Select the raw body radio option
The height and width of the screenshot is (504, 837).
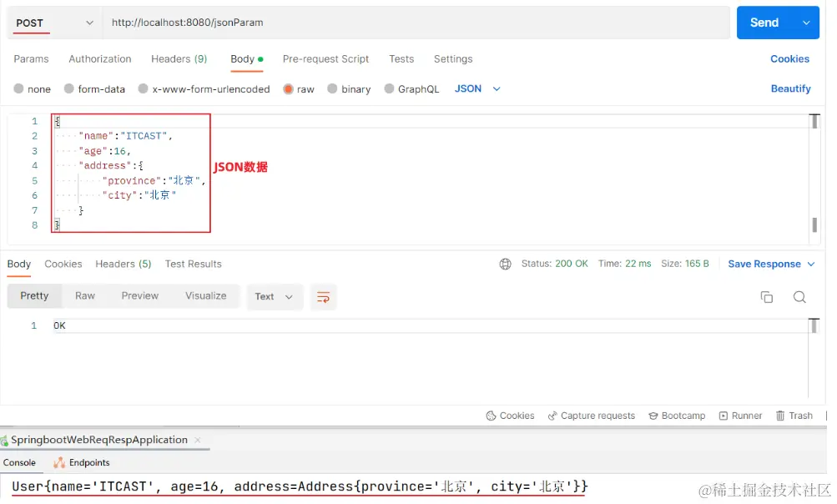(x=288, y=88)
